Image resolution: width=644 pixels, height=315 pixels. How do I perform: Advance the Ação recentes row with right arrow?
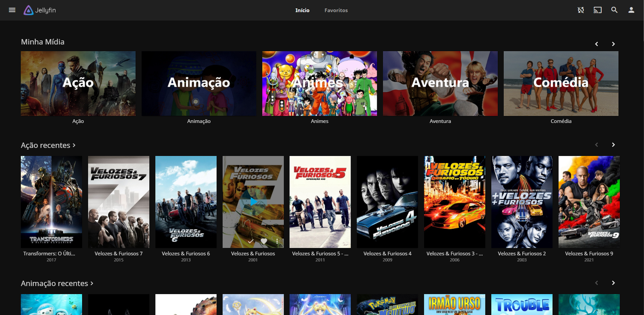(x=613, y=145)
